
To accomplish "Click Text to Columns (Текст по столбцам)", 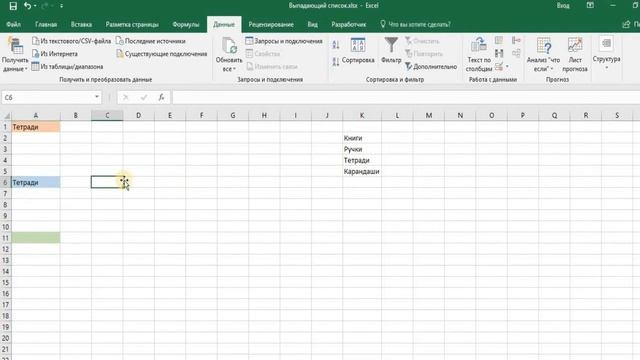I will point(479,55).
